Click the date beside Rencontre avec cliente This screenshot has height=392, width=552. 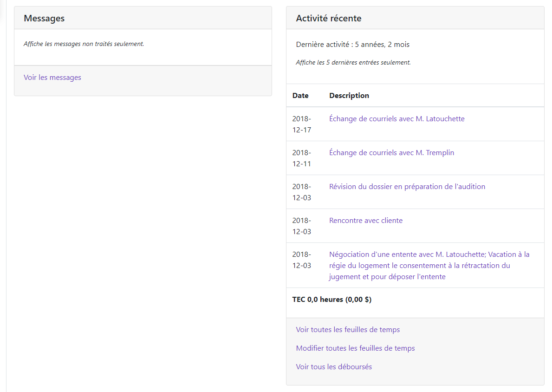coord(301,226)
